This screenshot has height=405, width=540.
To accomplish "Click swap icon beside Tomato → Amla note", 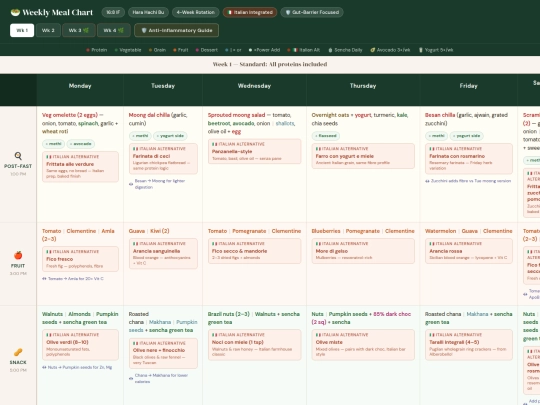I will coord(44,279).
